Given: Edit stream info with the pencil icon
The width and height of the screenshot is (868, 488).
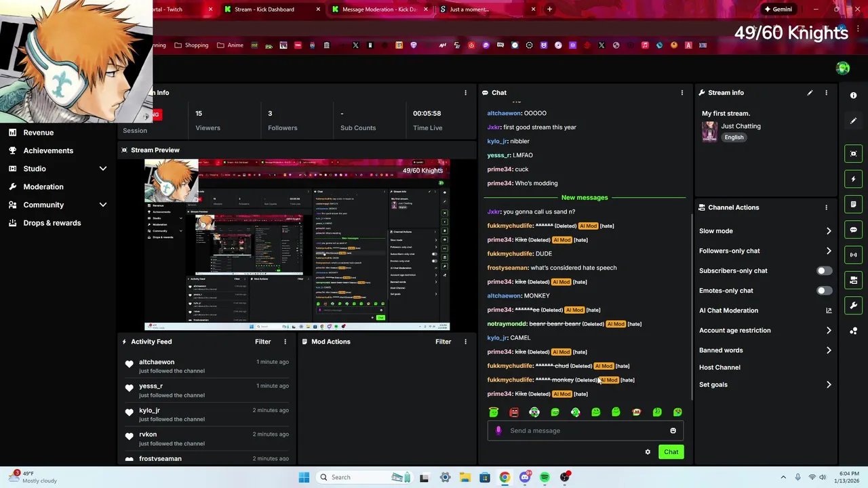Looking at the screenshot, I should pyautogui.click(x=810, y=93).
